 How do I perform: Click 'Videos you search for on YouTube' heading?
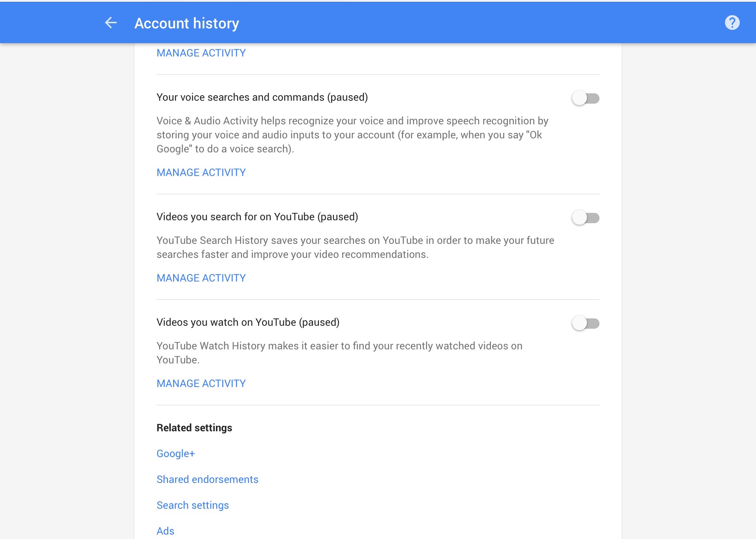pyautogui.click(x=257, y=217)
